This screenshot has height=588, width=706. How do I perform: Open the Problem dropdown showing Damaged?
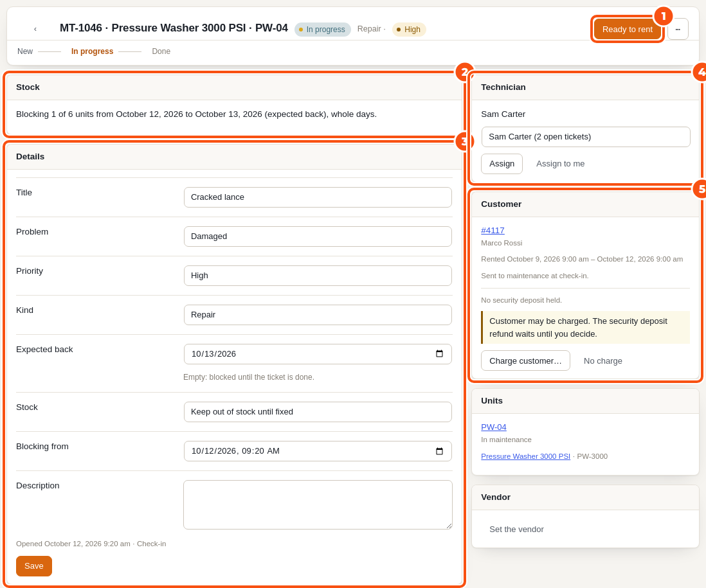tap(318, 236)
